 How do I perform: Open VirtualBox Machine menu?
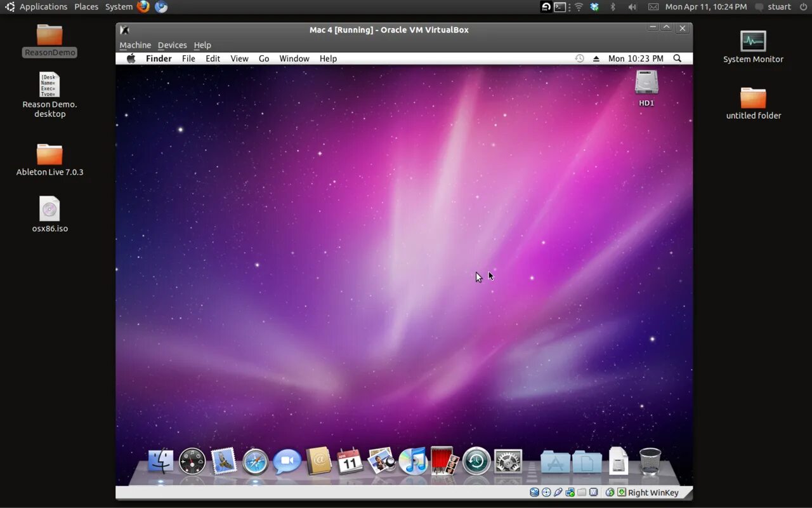[135, 45]
